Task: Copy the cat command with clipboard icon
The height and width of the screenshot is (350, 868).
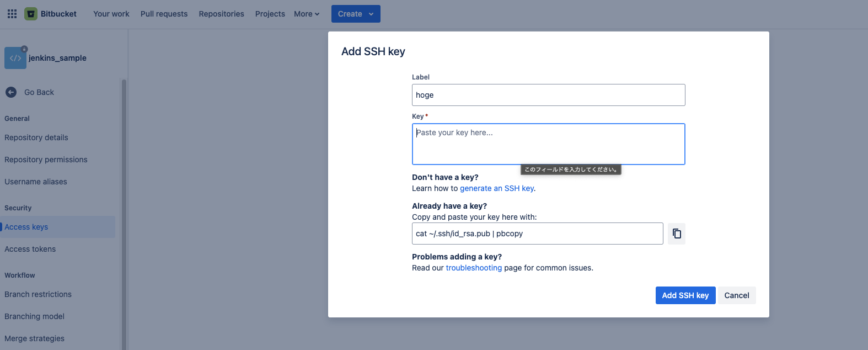Action: 677,234
